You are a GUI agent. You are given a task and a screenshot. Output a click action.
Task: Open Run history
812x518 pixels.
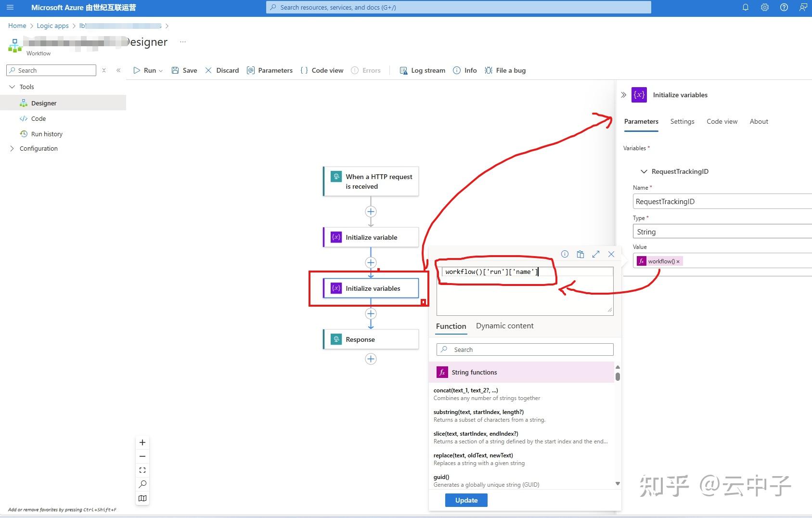coord(46,134)
